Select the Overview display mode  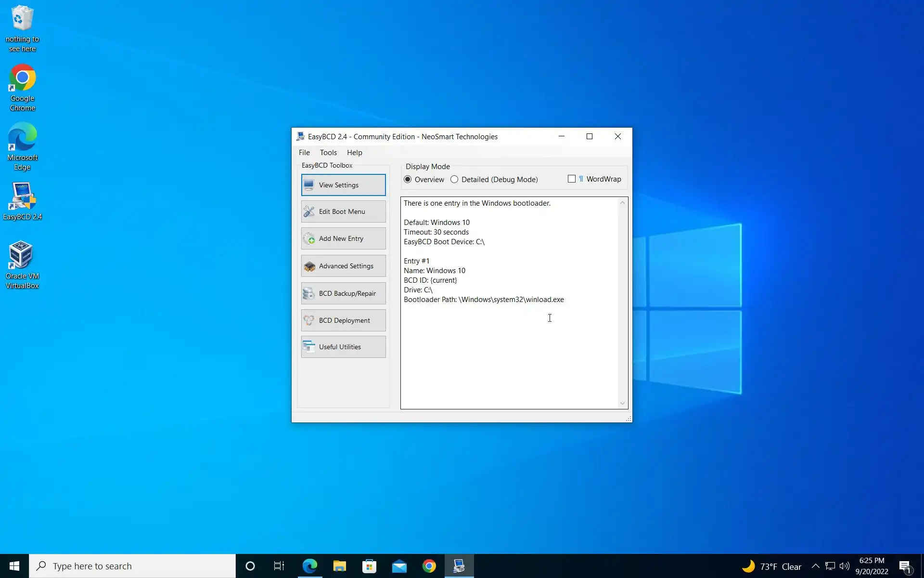tap(408, 180)
